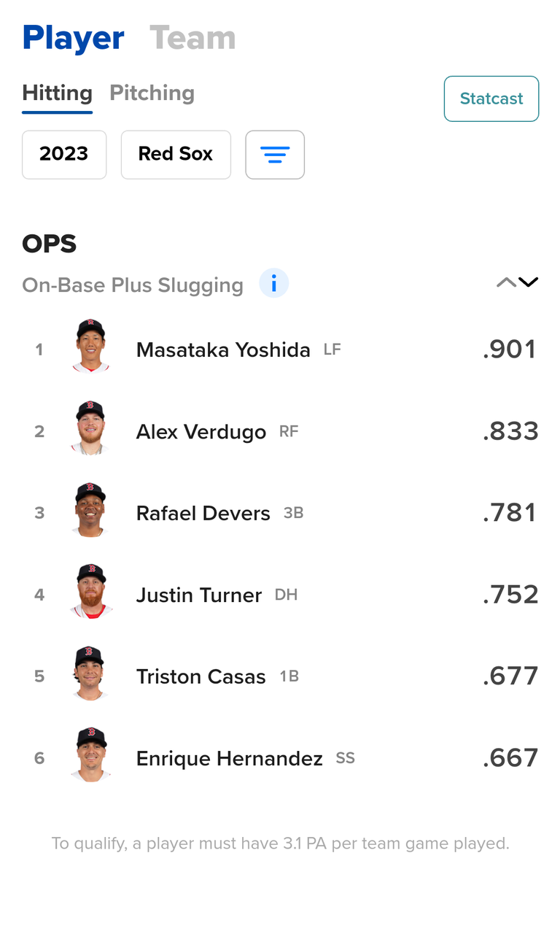Image resolution: width=560 pixels, height=934 pixels.
Task: Open Triston Casas' headshot photo
Action: pos(91,673)
